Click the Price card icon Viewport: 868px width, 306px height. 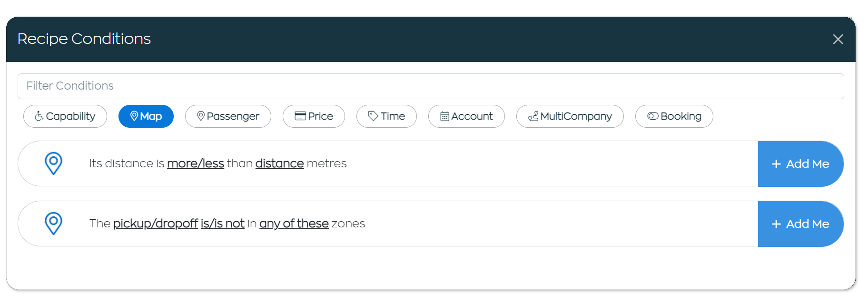tap(300, 116)
